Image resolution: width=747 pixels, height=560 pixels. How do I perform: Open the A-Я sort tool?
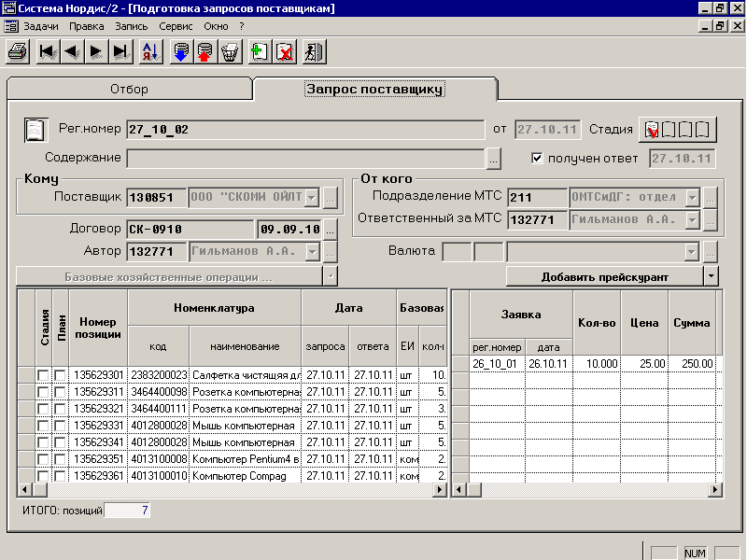[x=151, y=51]
